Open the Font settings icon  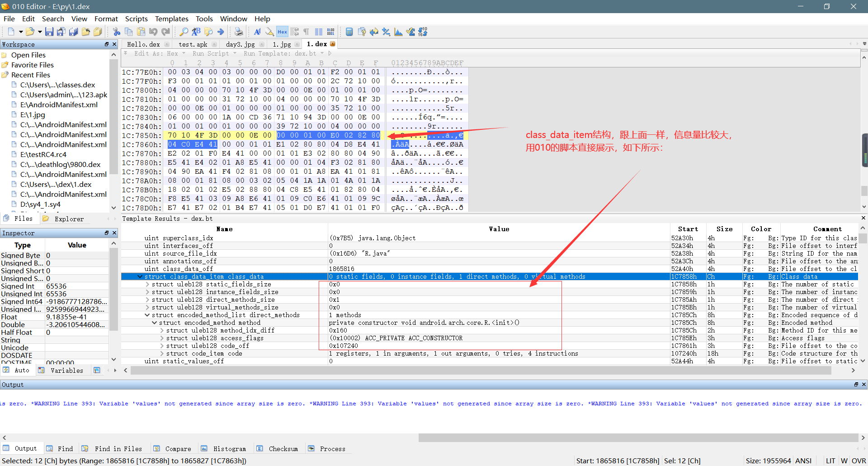point(257,32)
